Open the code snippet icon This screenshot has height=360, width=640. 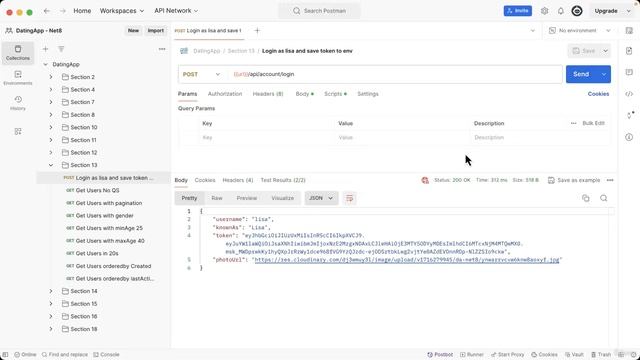coord(629,94)
